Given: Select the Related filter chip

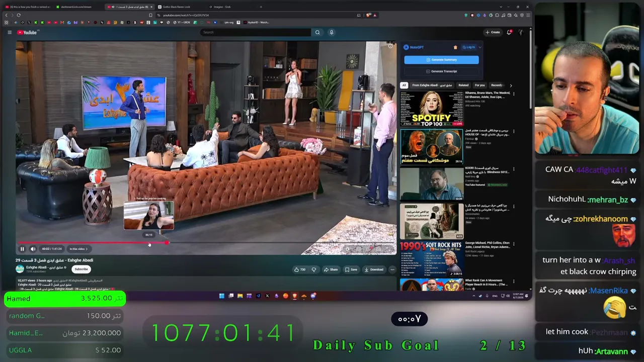Looking at the screenshot, I should point(463,85).
